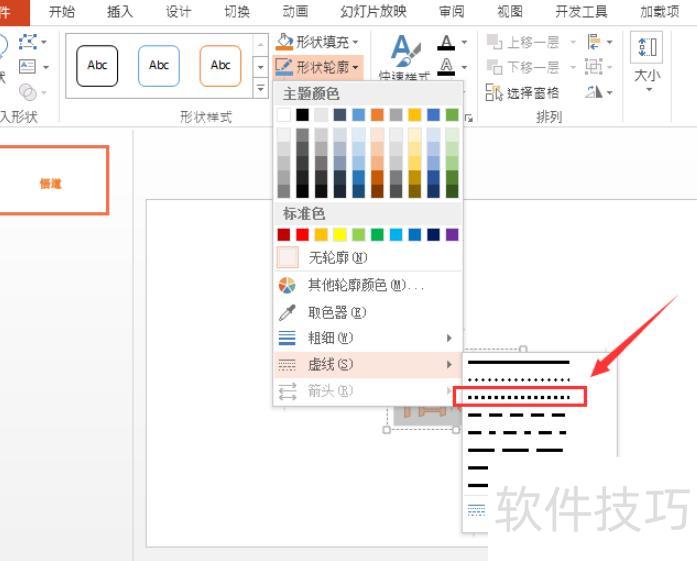Pick the orange theme color swatch
The image size is (697, 561).
(377, 115)
